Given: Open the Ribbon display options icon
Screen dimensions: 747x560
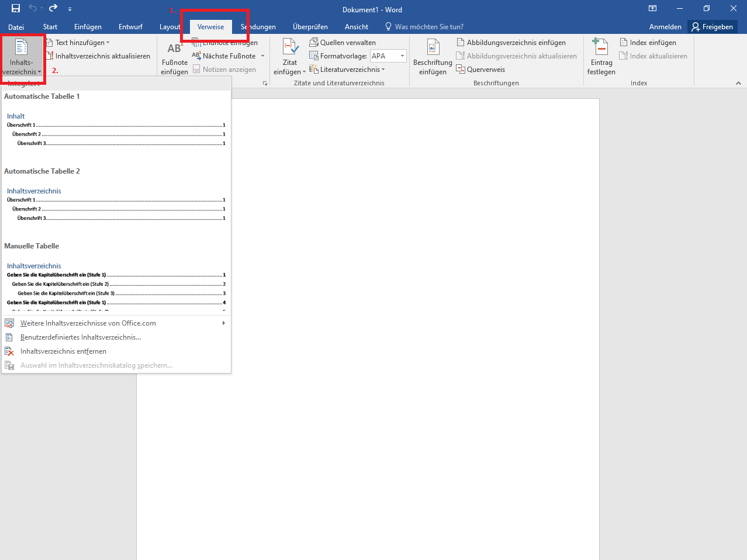Looking at the screenshot, I should coord(652,8).
